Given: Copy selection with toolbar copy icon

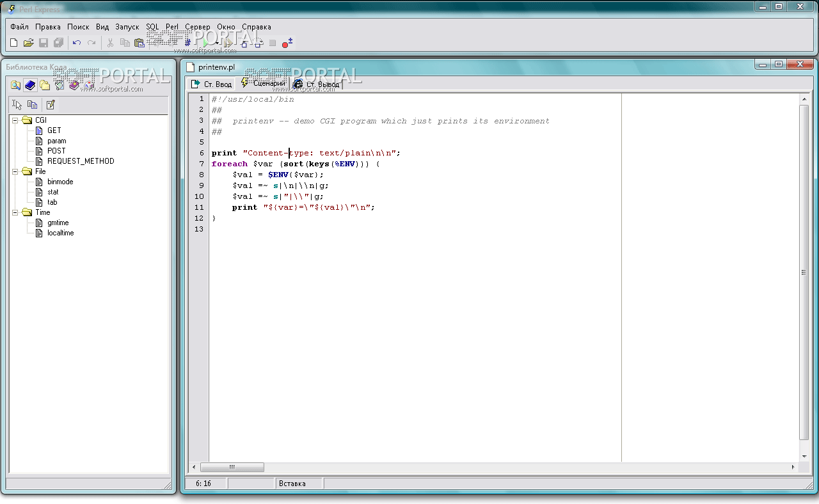Looking at the screenshot, I should [x=125, y=43].
